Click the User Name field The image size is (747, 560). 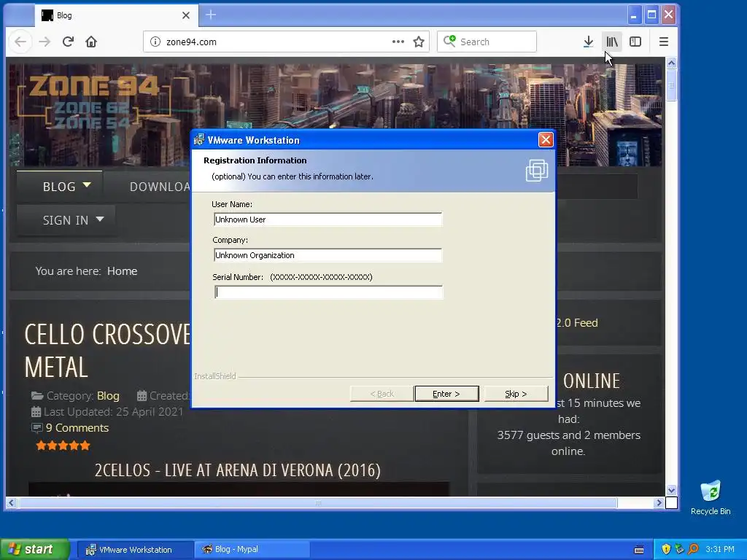(x=328, y=219)
